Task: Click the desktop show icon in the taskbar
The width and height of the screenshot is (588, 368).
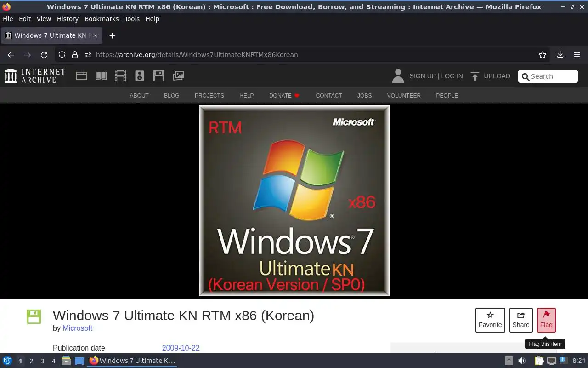Action: (x=79, y=361)
